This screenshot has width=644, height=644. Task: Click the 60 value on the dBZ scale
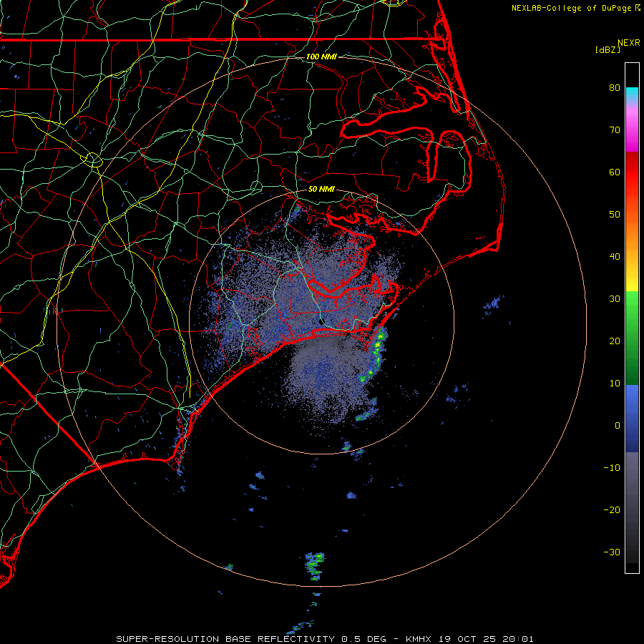(x=615, y=172)
